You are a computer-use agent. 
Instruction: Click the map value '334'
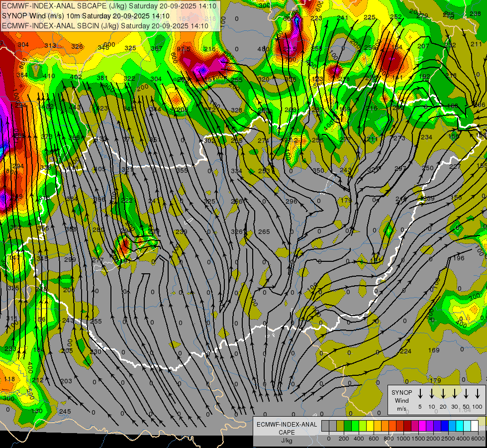pyautogui.click(x=237, y=171)
